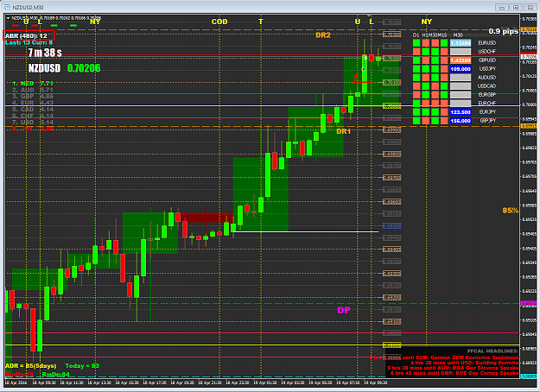Image resolution: width=540 pixels, height=392 pixels.
Task: Click the white horizontal support line
Action: [x=306, y=232]
